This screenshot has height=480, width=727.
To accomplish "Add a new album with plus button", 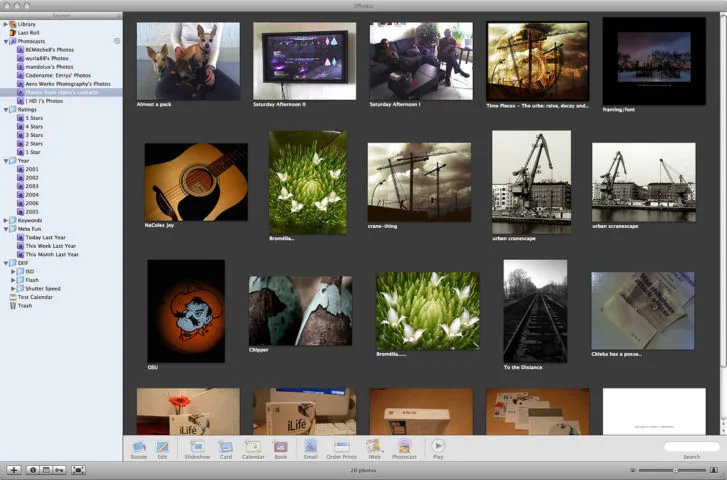I will 13,470.
